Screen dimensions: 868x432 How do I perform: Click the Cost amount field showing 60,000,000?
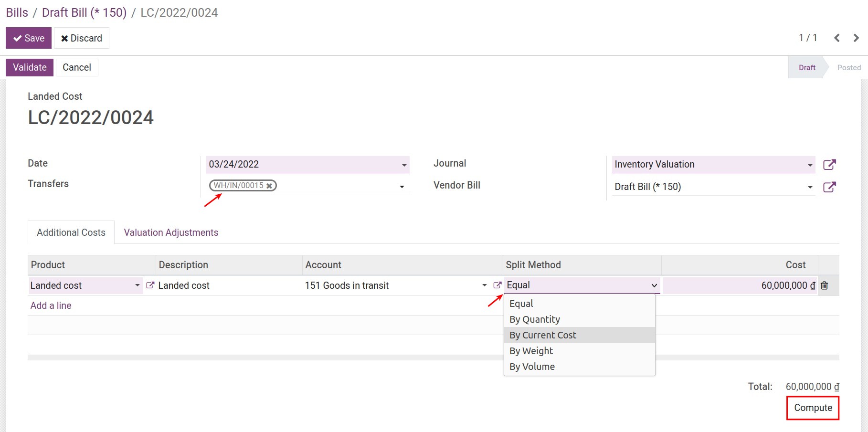(764, 285)
